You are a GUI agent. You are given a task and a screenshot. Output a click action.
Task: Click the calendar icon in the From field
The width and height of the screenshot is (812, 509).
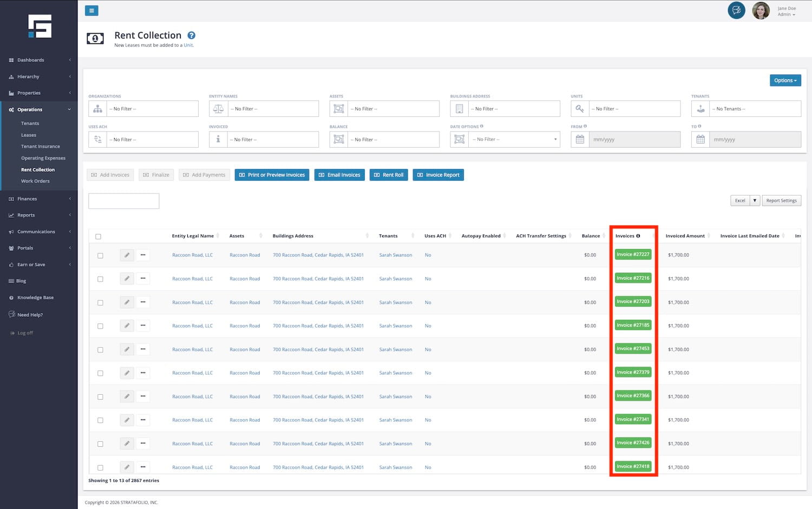coord(580,140)
